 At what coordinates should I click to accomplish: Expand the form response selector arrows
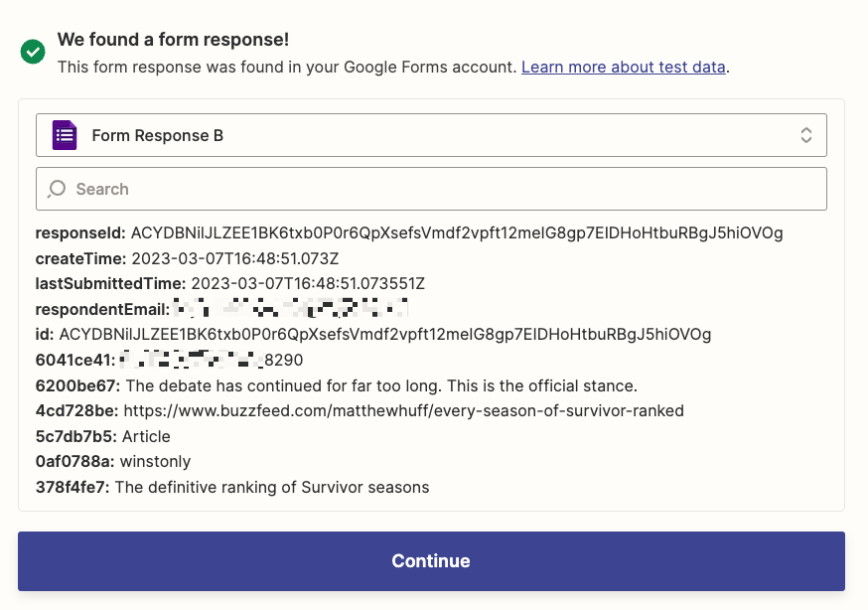coord(806,135)
